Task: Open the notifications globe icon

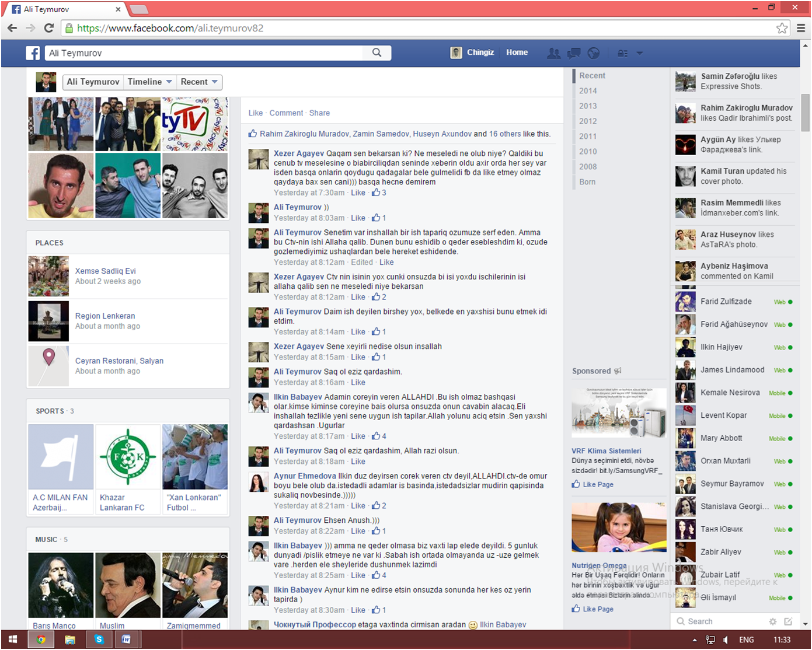Action: pyautogui.click(x=594, y=53)
